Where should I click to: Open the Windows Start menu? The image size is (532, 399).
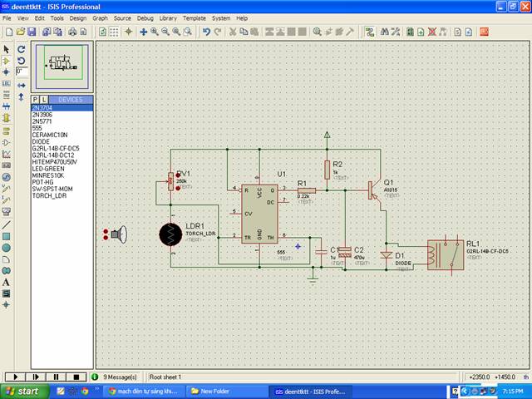(x=22, y=391)
